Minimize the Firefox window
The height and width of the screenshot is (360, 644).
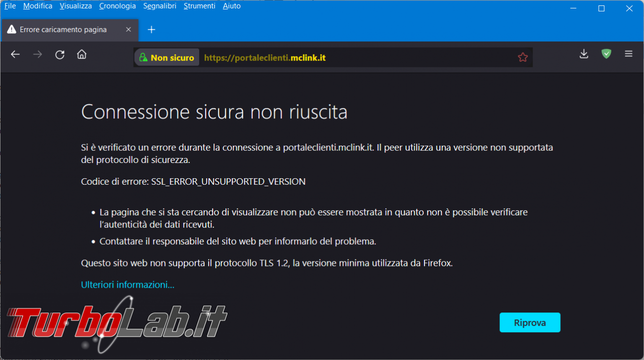pyautogui.click(x=573, y=8)
